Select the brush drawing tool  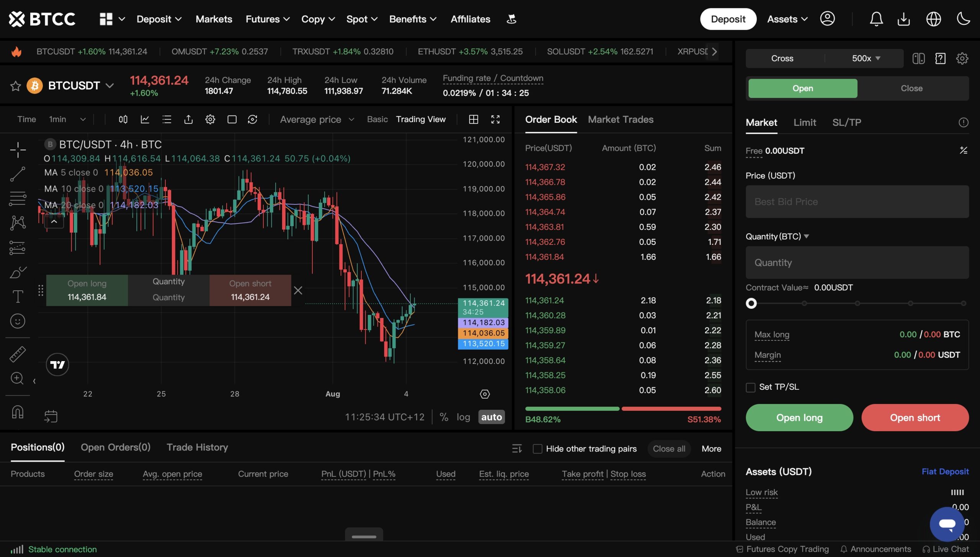click(x=18, y=272)
